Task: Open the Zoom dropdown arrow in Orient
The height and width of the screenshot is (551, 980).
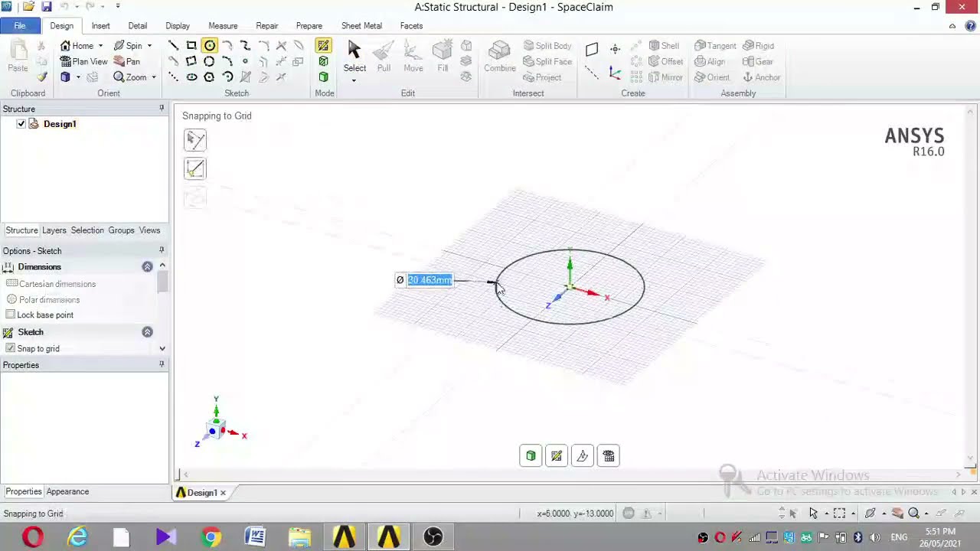Action: 153,77
